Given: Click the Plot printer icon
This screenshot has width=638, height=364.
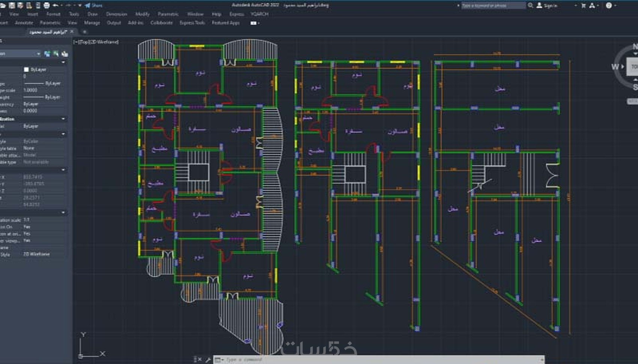Looking at the screenshot, I should [x=47, y=5].
